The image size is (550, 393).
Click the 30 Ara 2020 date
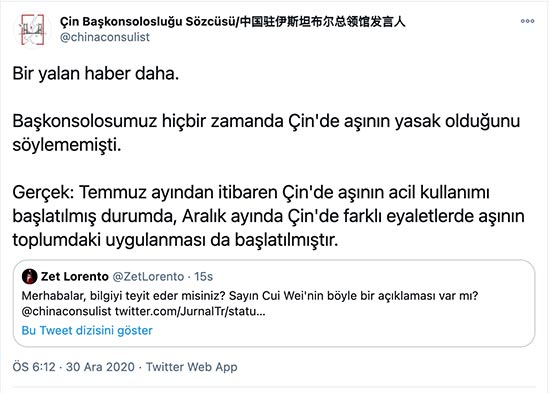coord(100,367)
